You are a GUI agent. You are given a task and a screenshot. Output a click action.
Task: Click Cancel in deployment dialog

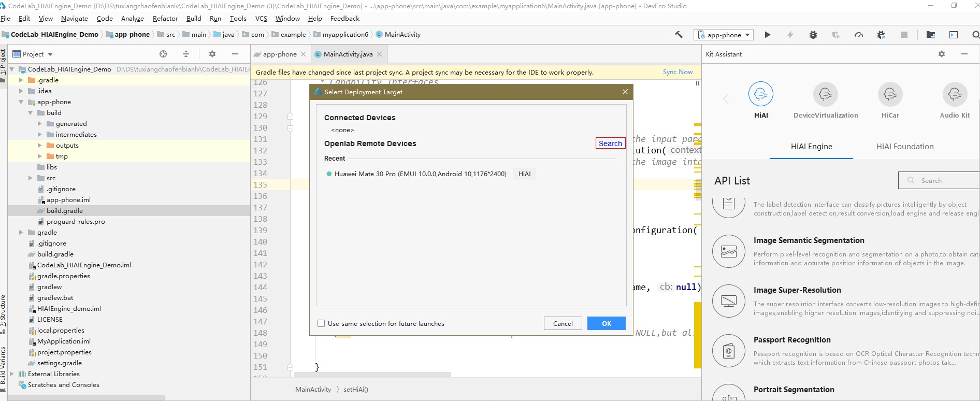coord(563,323)
